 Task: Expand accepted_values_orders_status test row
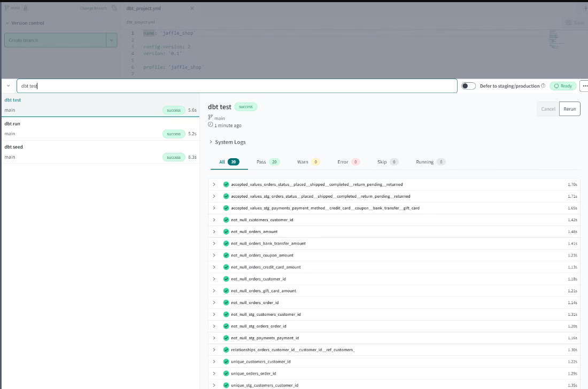coord(214,184)
